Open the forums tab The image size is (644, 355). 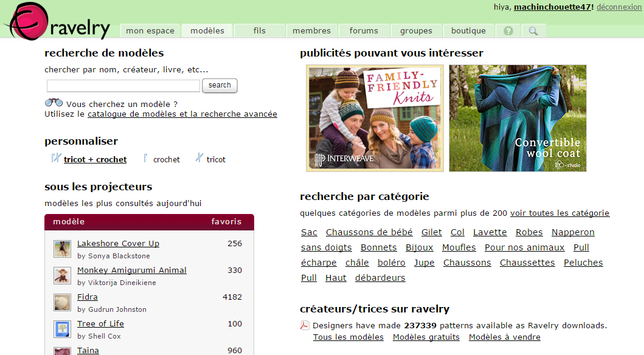pyautogui.click(x=364, y=31)
